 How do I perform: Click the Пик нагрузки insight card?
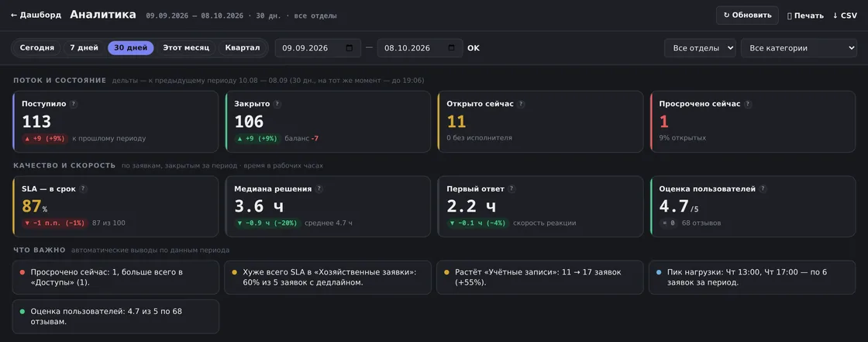(x=753, y=277)
